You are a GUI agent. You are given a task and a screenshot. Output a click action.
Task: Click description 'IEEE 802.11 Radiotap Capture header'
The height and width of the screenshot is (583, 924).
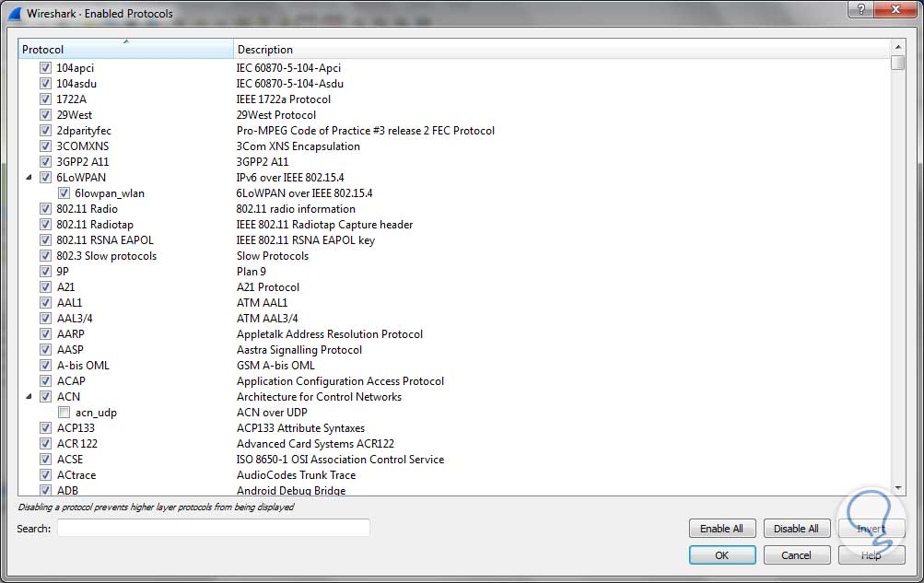(324, 225)
